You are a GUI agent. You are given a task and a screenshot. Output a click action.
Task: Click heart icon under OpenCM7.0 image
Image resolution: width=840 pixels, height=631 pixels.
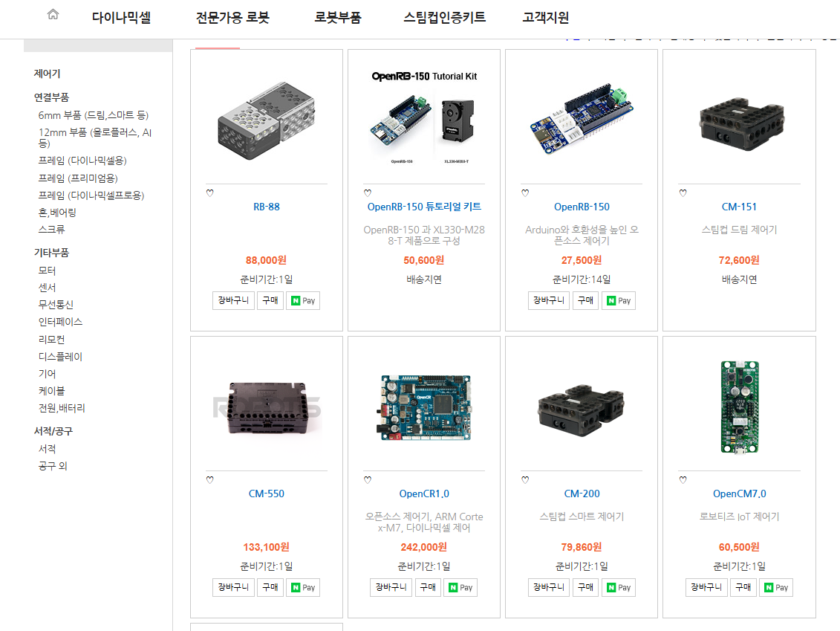tap(683, 480)
